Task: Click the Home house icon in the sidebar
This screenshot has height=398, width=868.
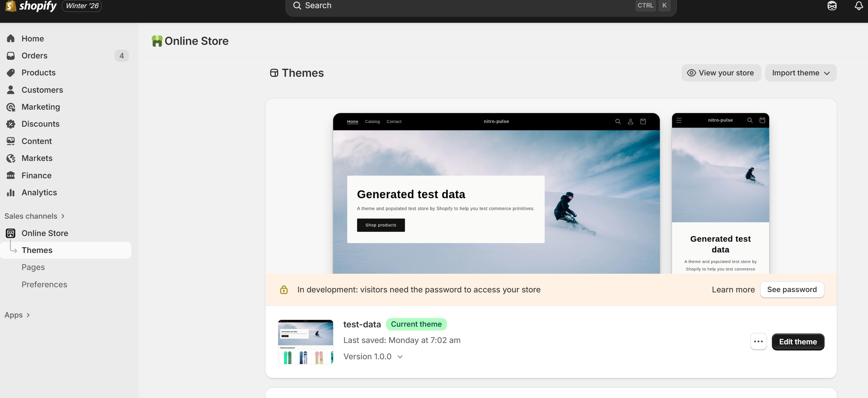Action: pos(11,39)
